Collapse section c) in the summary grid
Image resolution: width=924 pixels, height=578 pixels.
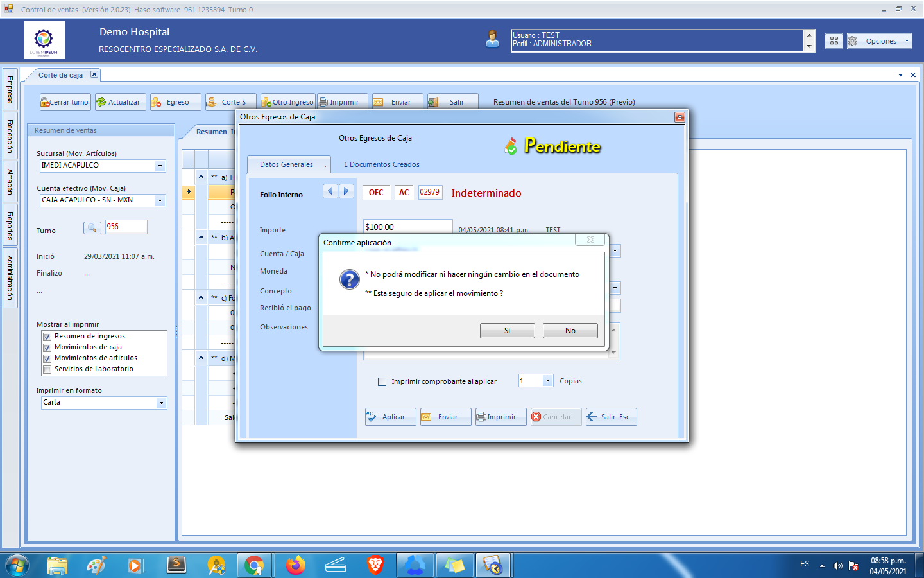point(201,297)
